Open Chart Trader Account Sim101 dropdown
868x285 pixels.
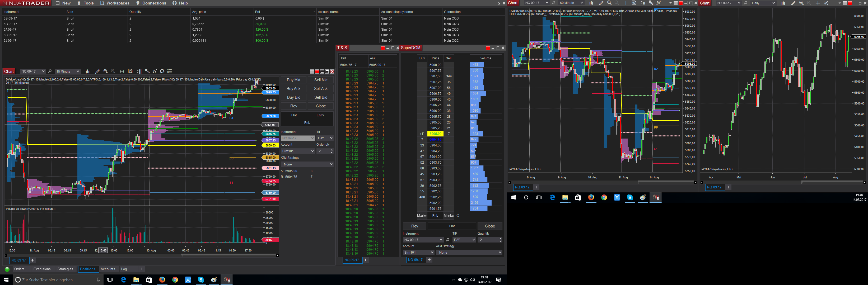pos(298,151)
